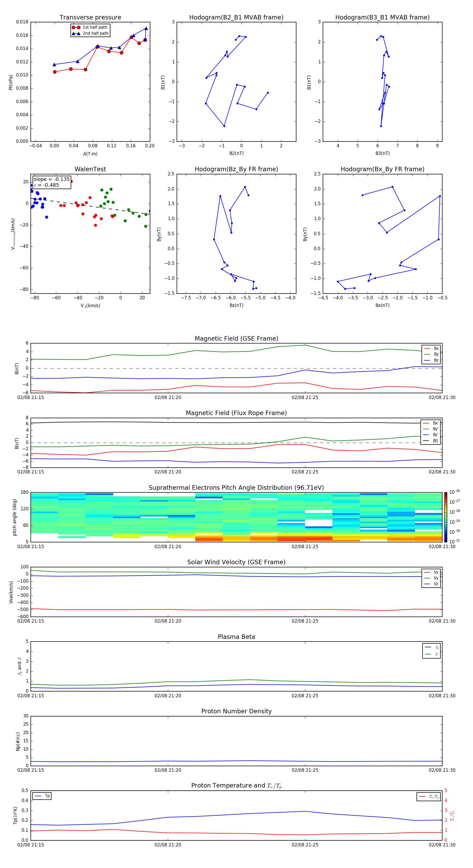
Task: Click the pitch angle spectrogram colorbar
Action: tap(446, 517)
